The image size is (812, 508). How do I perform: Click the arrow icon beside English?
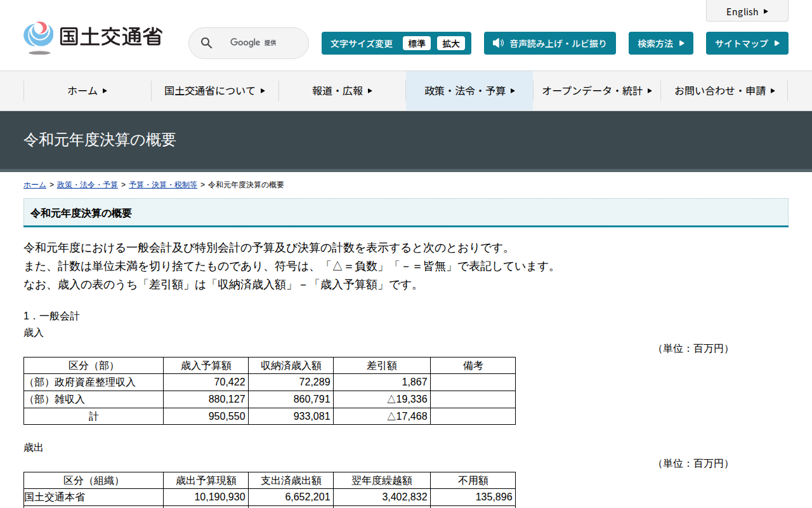(x=766, y=11)
